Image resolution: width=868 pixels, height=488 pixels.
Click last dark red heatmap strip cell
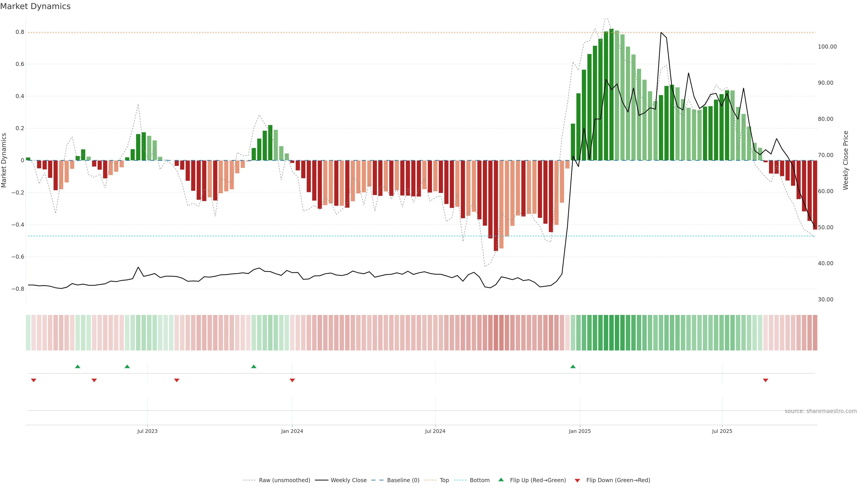(x=815, y=333)
